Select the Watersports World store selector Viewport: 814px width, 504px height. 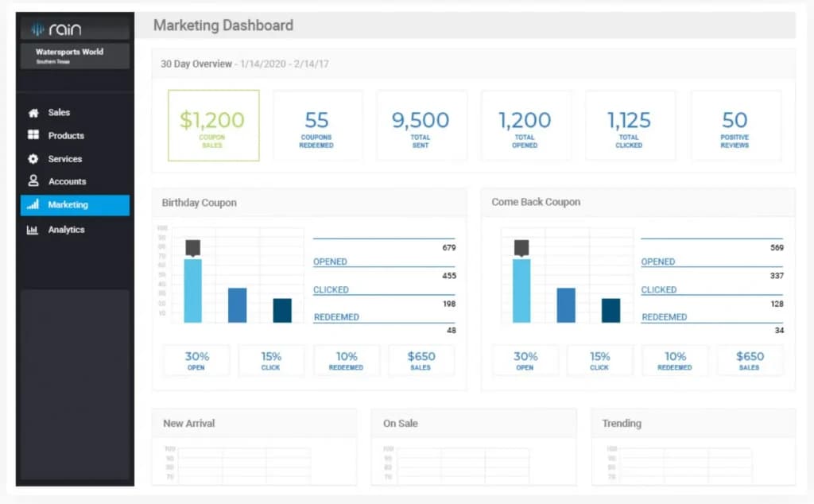point(75,56)
